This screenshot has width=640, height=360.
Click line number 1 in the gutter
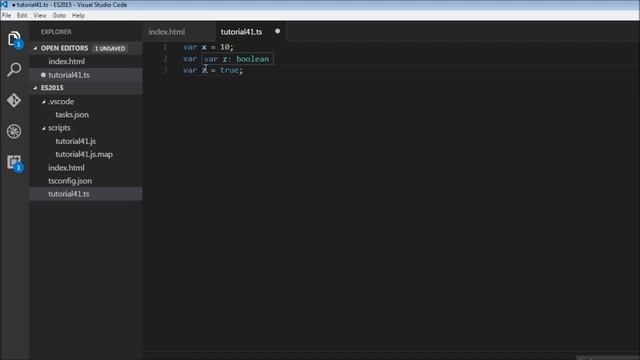[x=165, y=47]
